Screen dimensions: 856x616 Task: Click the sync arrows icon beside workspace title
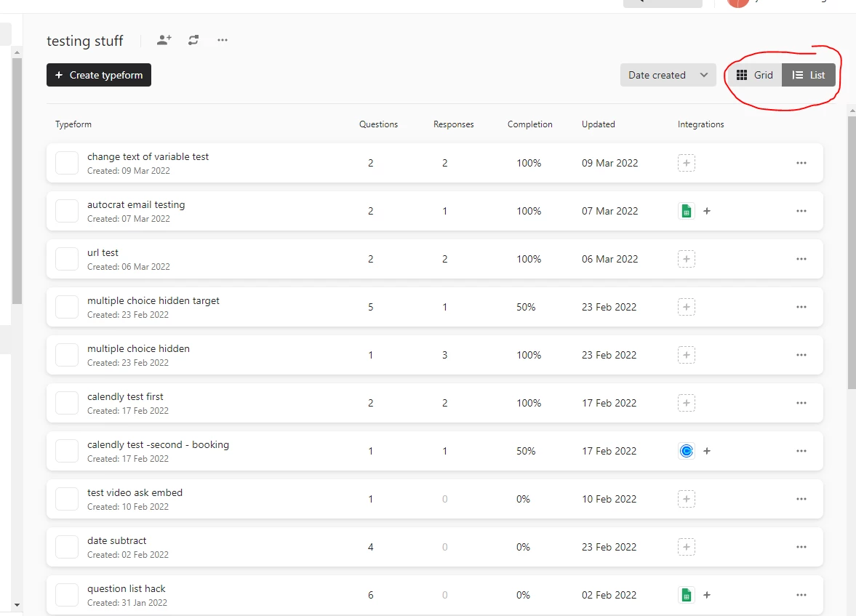pos(193,40)
